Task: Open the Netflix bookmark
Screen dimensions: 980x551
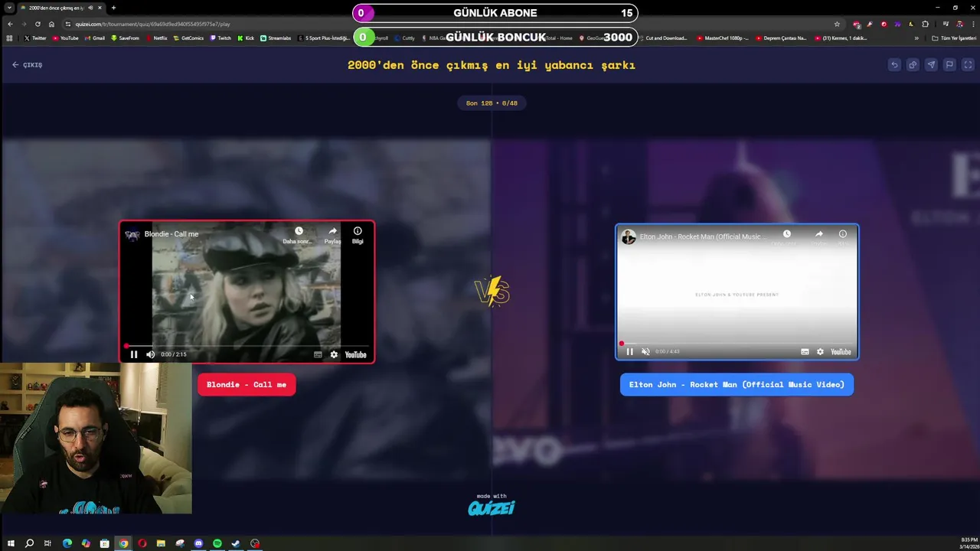Action: click(x=157, y=38)
